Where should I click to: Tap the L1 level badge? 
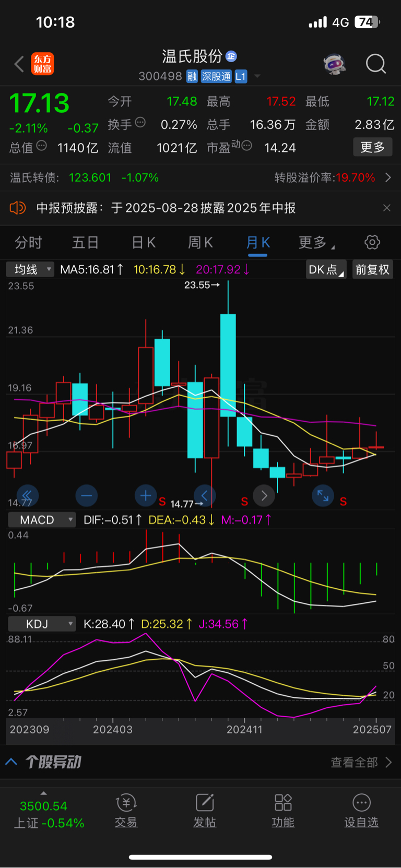tap(241, 76)
